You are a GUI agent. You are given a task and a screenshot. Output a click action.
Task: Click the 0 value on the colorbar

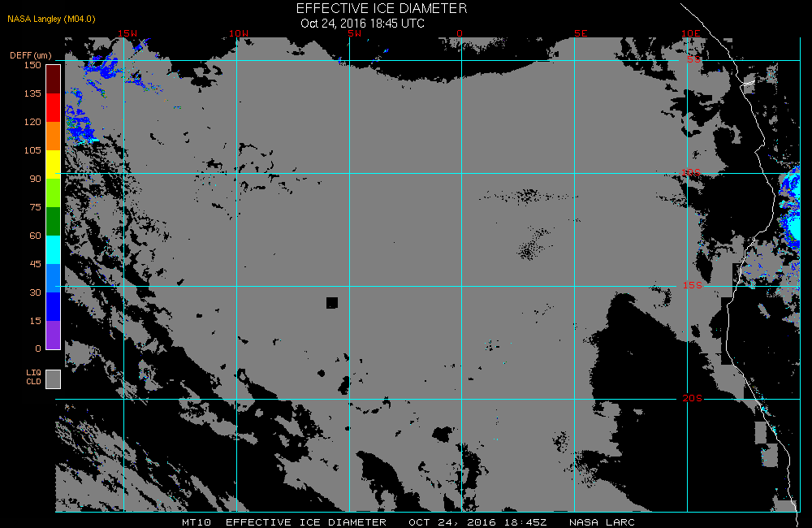[38, 348]
